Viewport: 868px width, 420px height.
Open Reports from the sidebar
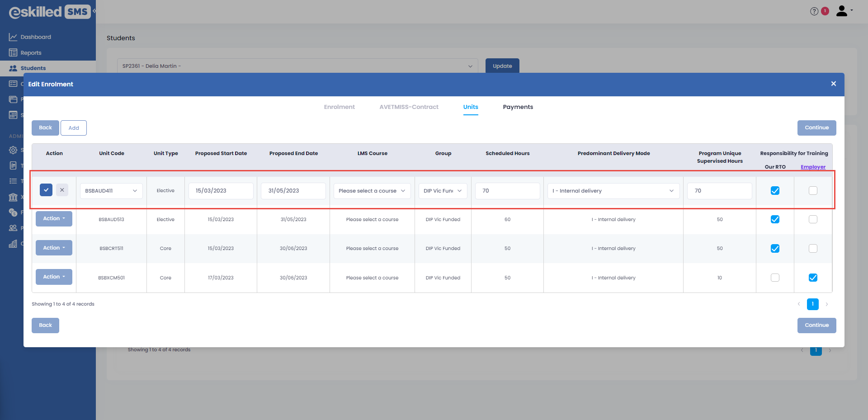[x=31, y=53]
